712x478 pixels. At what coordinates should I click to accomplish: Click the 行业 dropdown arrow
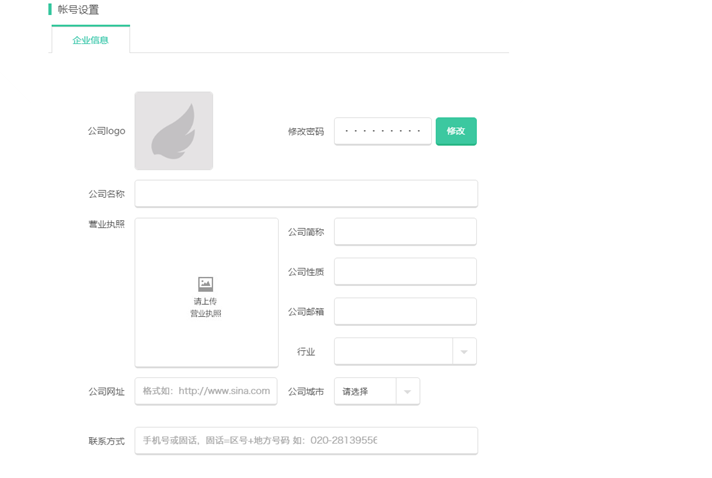point(464,352)
